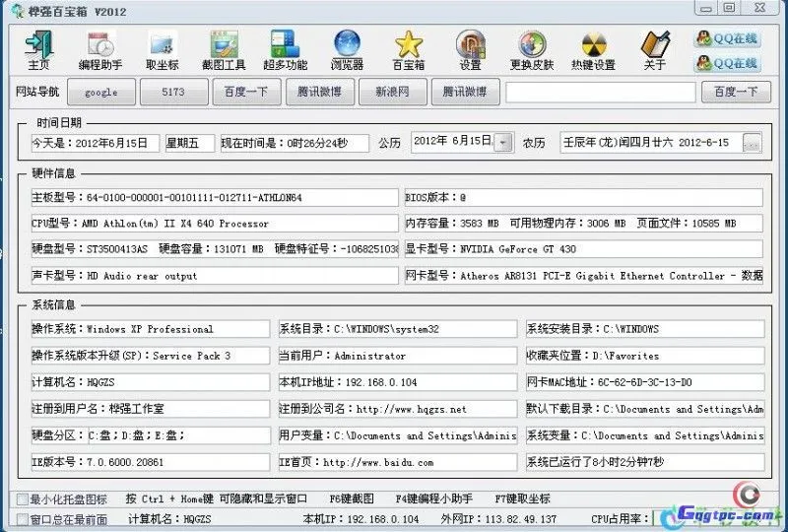Click the 现在时间是 current time field

295,143
